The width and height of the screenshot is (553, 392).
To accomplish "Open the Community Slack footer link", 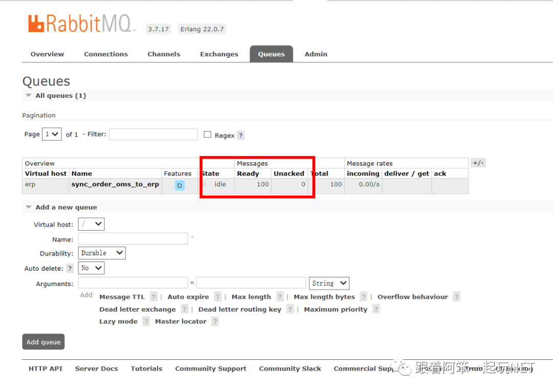I will (290, 368).
